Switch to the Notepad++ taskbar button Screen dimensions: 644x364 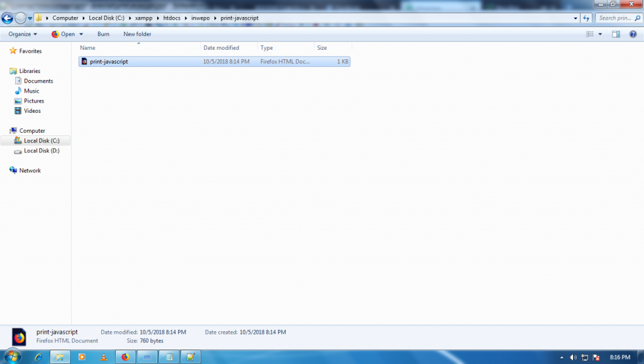[191, 357]
